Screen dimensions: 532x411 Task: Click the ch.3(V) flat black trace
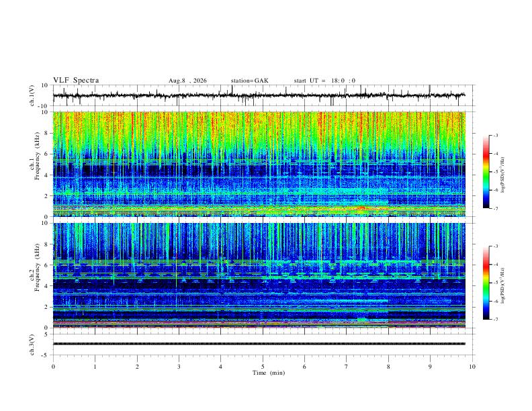click(259, 344)
